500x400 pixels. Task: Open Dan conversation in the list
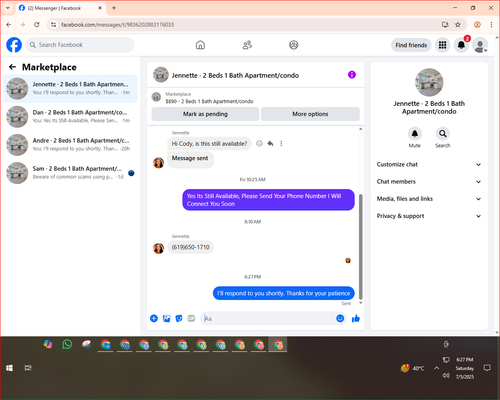pyautogui.click(x=70, y=117)
